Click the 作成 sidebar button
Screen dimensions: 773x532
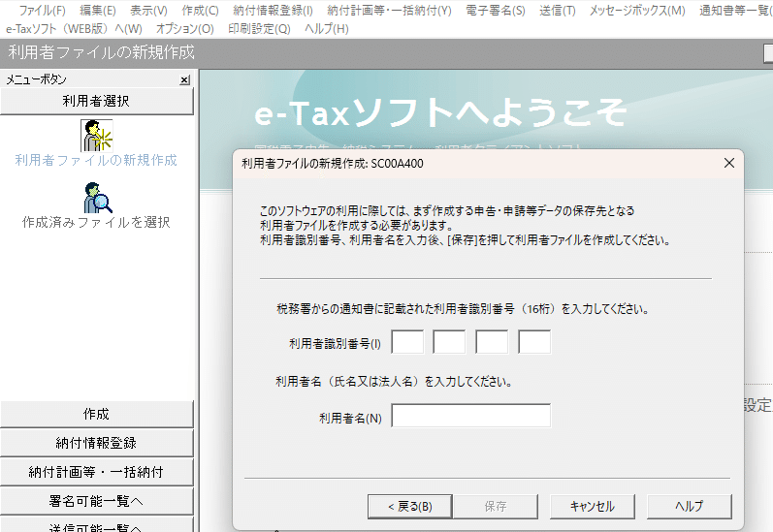pos(97,415)
